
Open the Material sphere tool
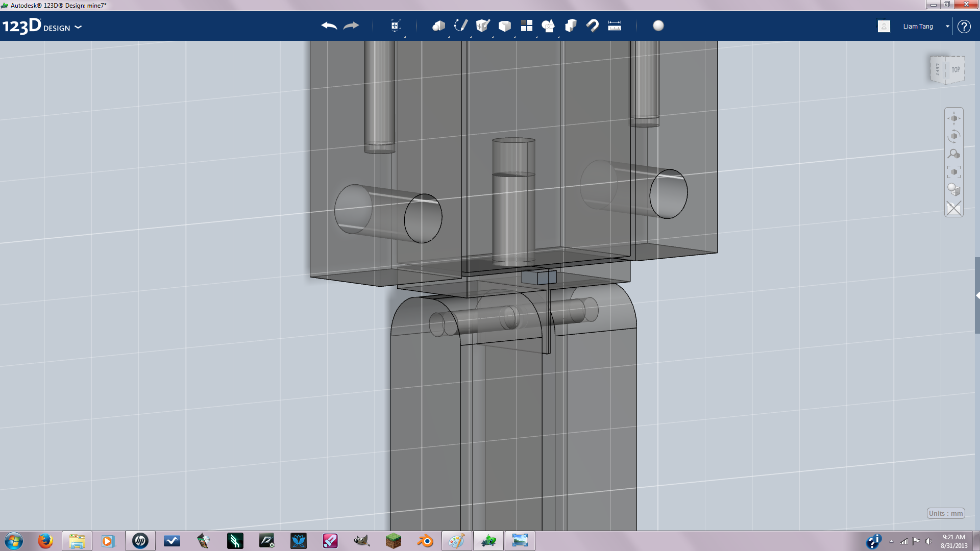point(658,26)
